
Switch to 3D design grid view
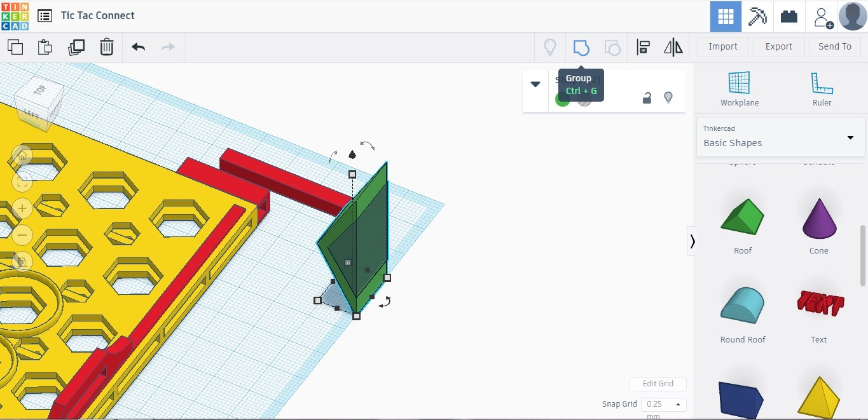tap(726, 17)
